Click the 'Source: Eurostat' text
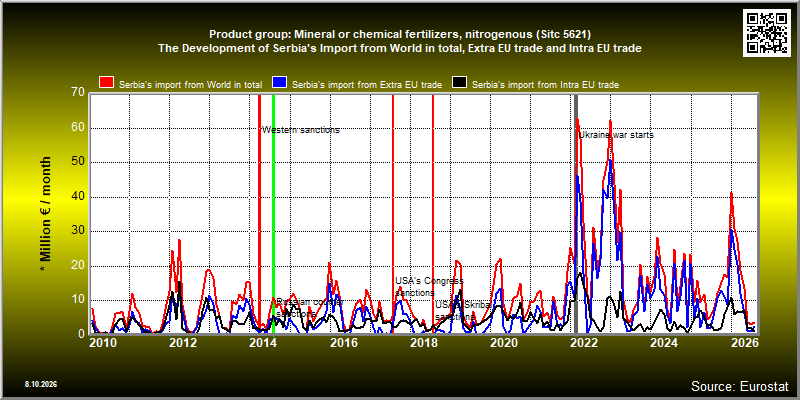 [740, 385]
